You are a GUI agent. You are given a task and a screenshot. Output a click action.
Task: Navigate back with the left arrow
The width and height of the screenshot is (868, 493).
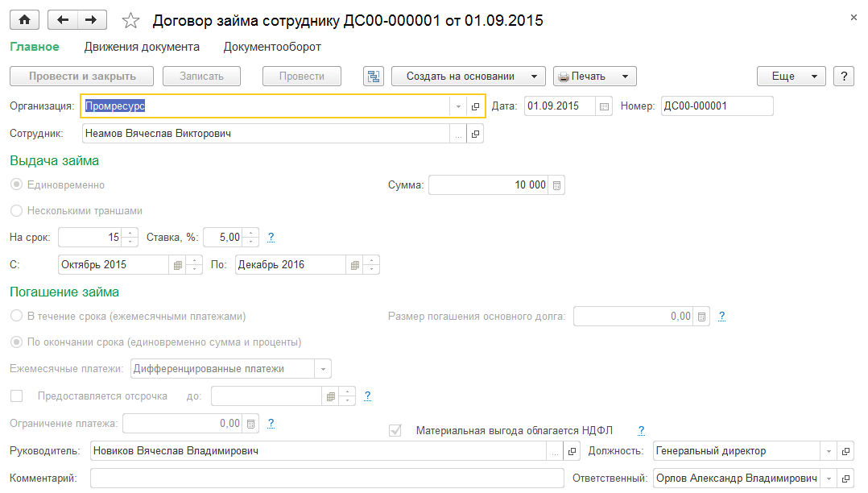click(64, 20)
